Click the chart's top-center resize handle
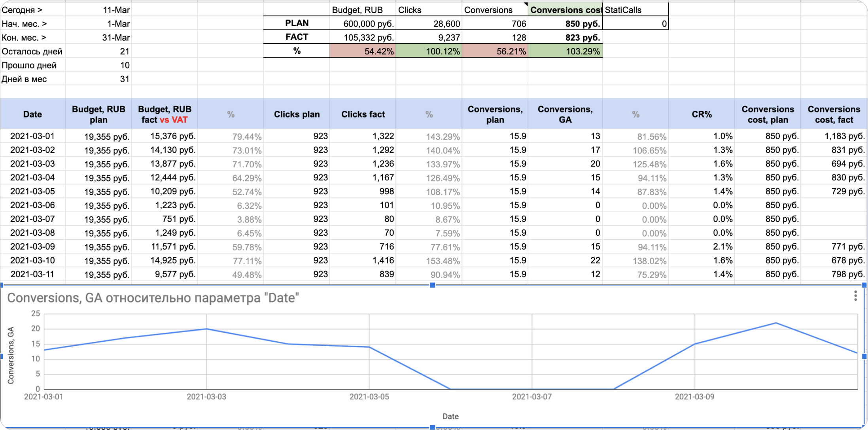 432,285
